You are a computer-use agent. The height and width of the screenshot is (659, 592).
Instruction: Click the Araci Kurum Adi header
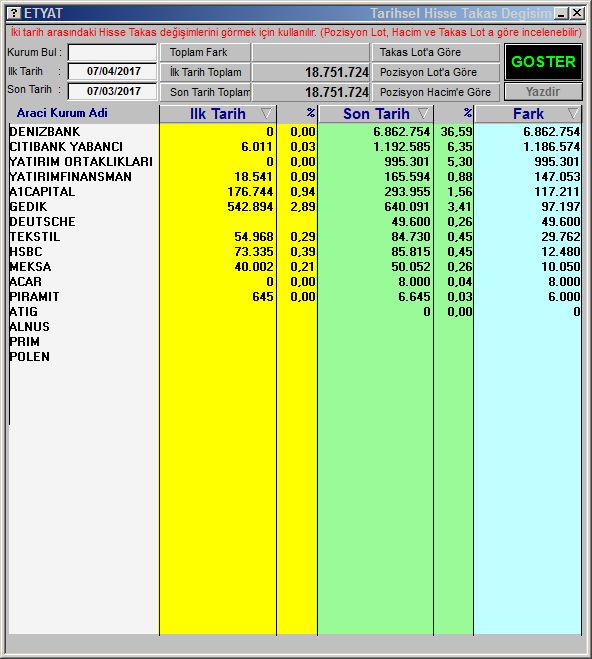click(x=62, y=113)
